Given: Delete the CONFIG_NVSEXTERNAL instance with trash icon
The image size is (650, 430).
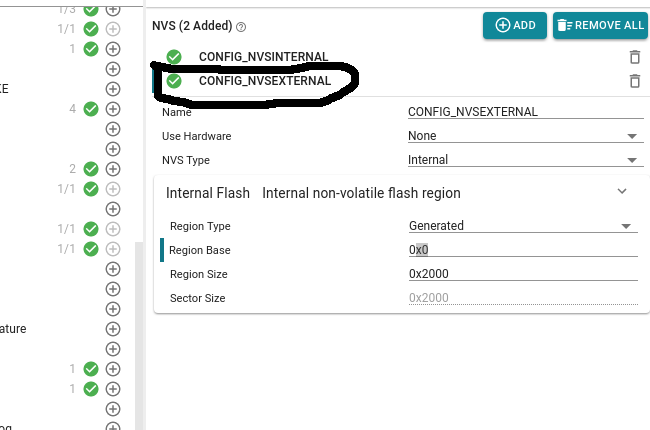Looking at the screenshot, I should [634, 81].
